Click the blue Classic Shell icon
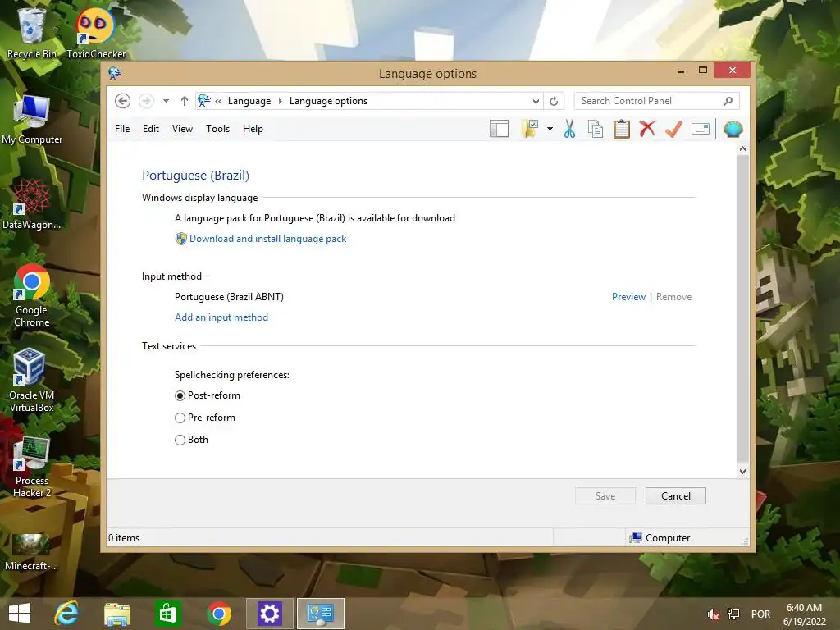The width and height of the screenshot is (840, 630). pos(733,129)
